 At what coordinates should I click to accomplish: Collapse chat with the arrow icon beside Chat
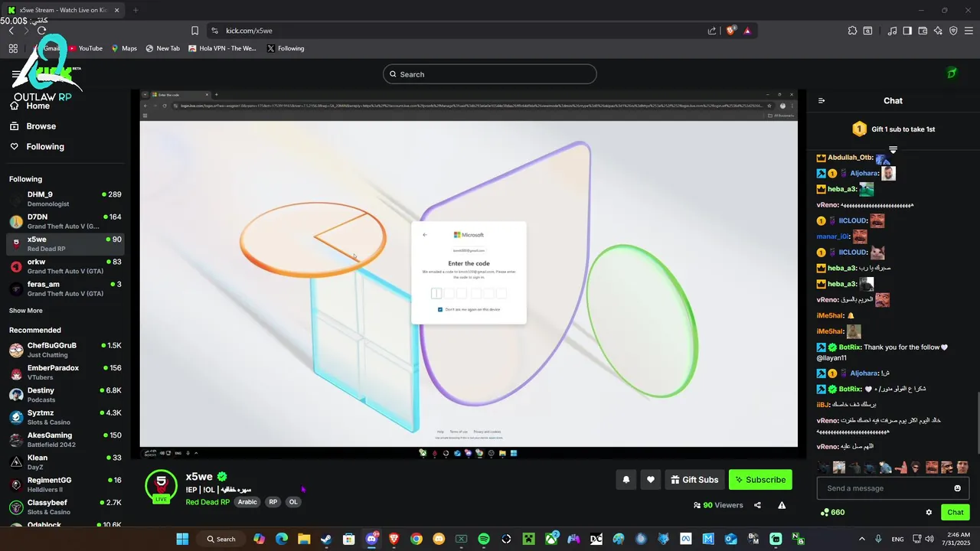pyautogui.click(x=822, y=100)
